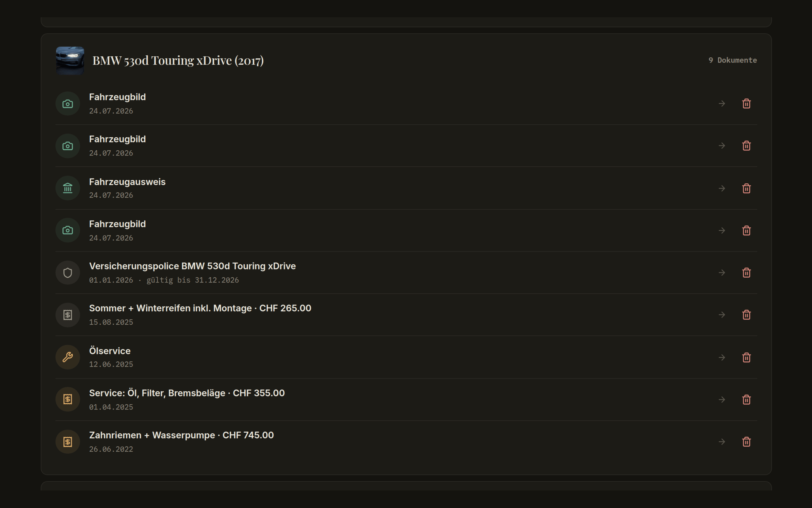Viewport: 812px width, 508px height.
Task: Click the date 24.07.2026 under Fahrzeugausweis
Action: click(x=111, y=195)
